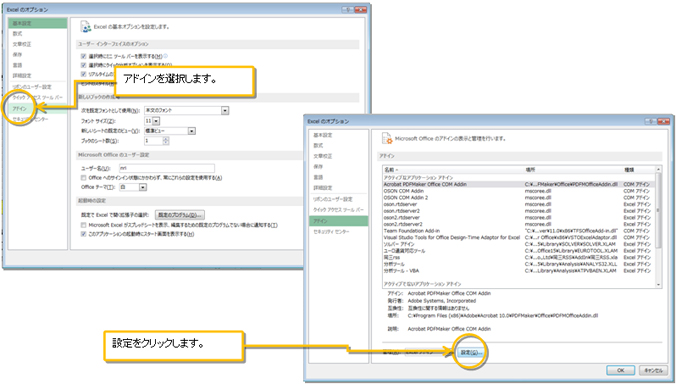Uncheck the show start screen on startup checkbox

tap(84, 234)
